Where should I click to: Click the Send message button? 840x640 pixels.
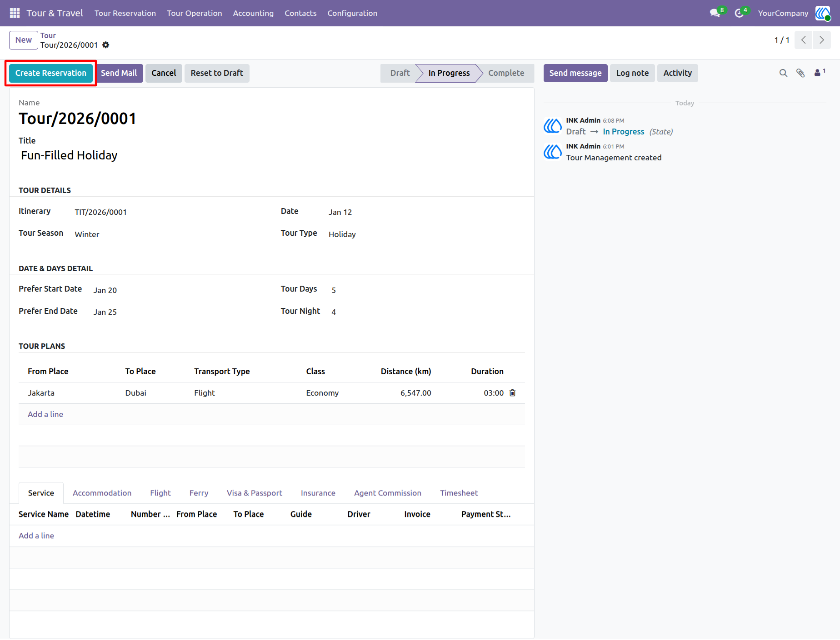tap(575, 73)
